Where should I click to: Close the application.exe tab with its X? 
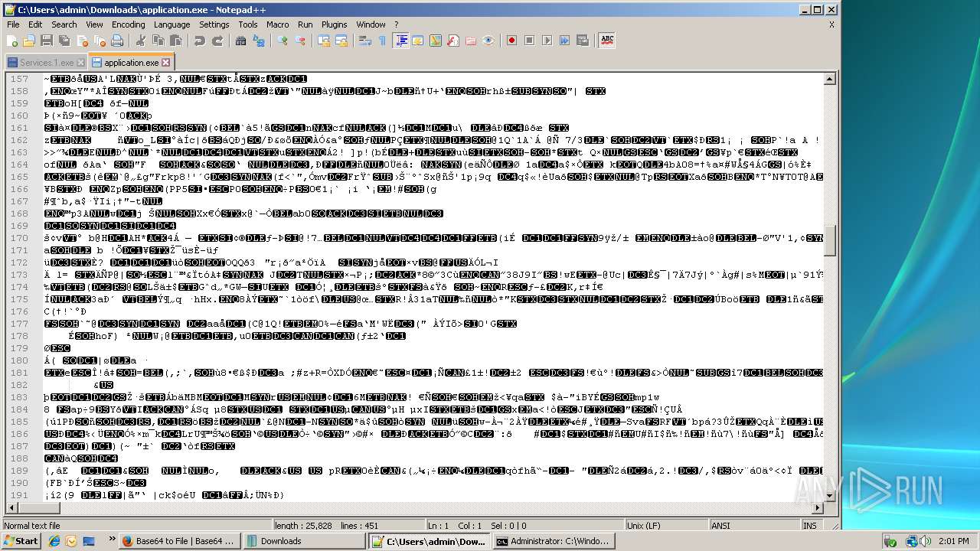[x=166, y=63]
